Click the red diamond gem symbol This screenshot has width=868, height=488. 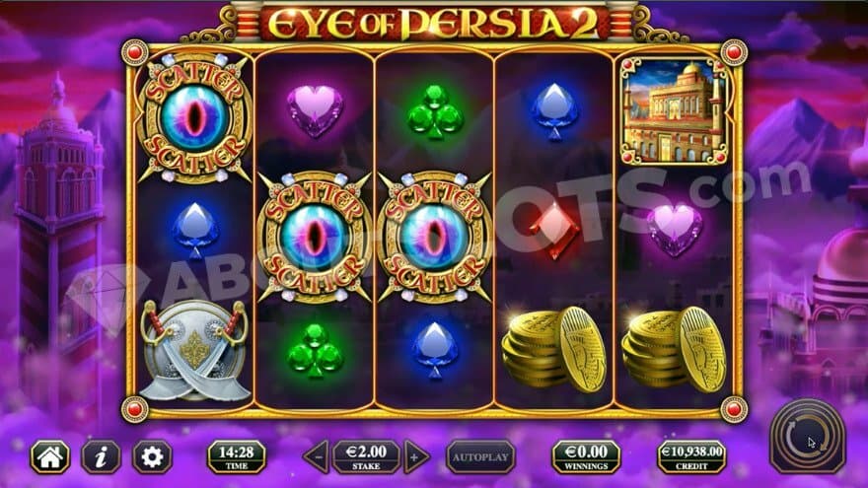point(554,231)
